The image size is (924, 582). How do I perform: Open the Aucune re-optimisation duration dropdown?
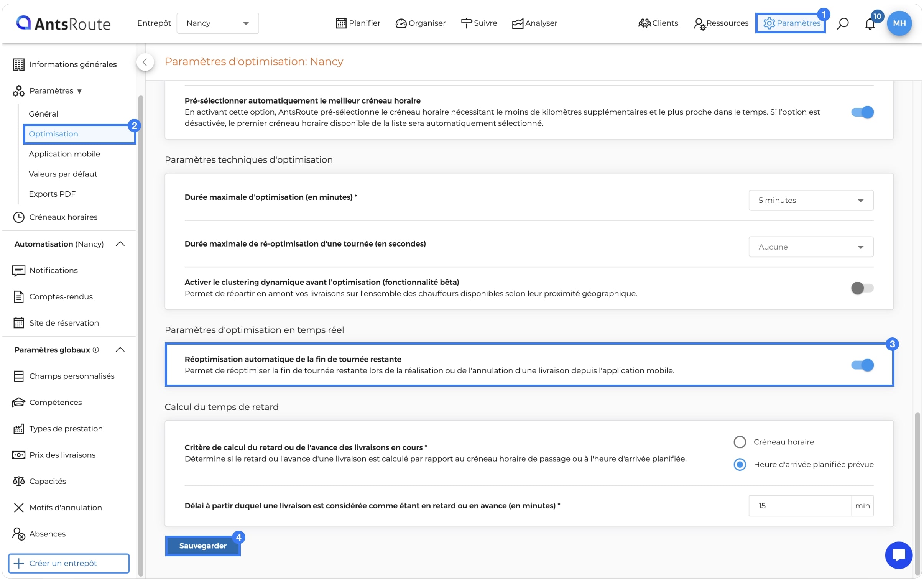(x=811, y=247)
